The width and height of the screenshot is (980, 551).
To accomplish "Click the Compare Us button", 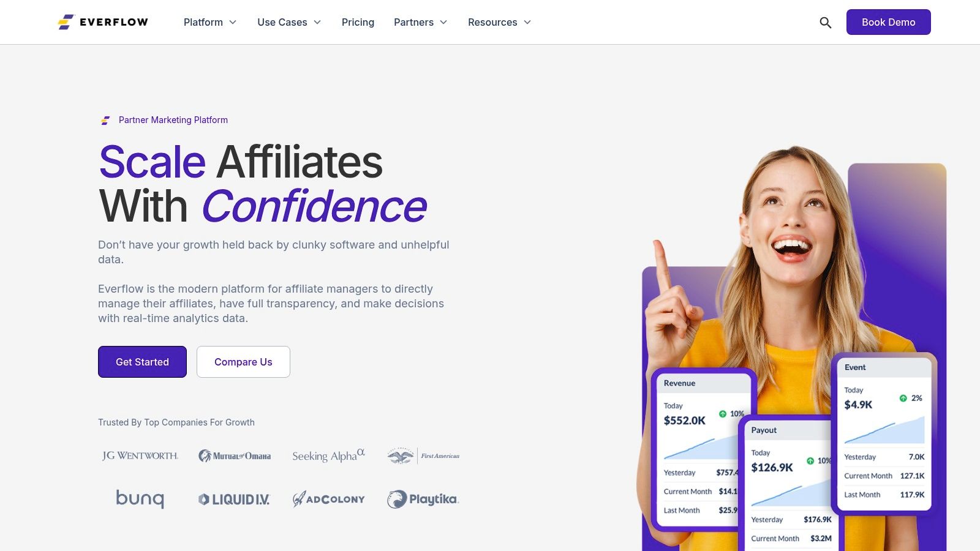I will (243, 362).
